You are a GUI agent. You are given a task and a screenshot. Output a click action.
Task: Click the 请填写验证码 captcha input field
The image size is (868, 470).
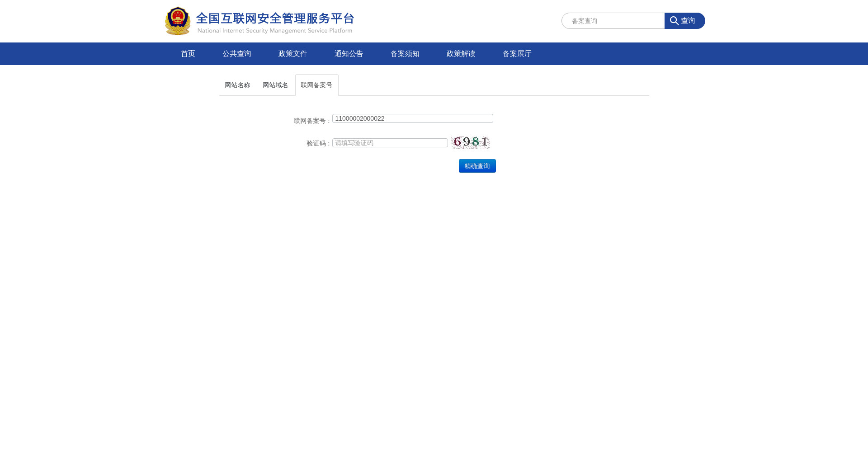390,143
